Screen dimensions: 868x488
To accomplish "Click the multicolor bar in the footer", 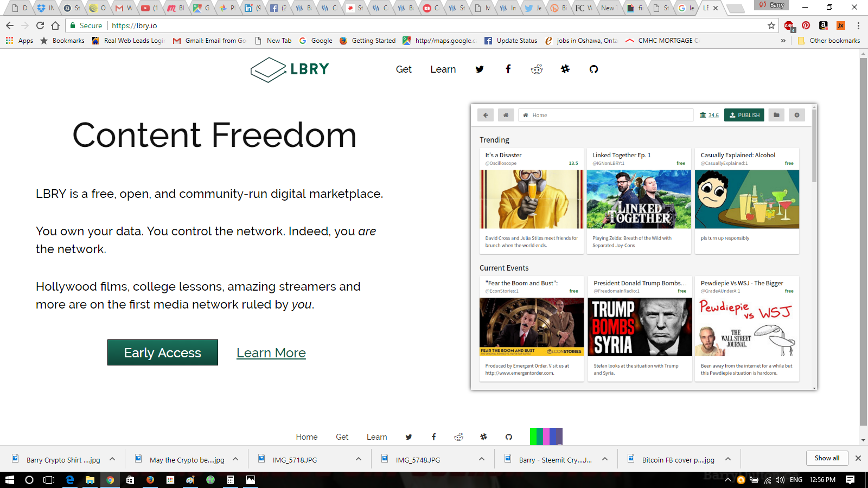I will pos(546,436).
